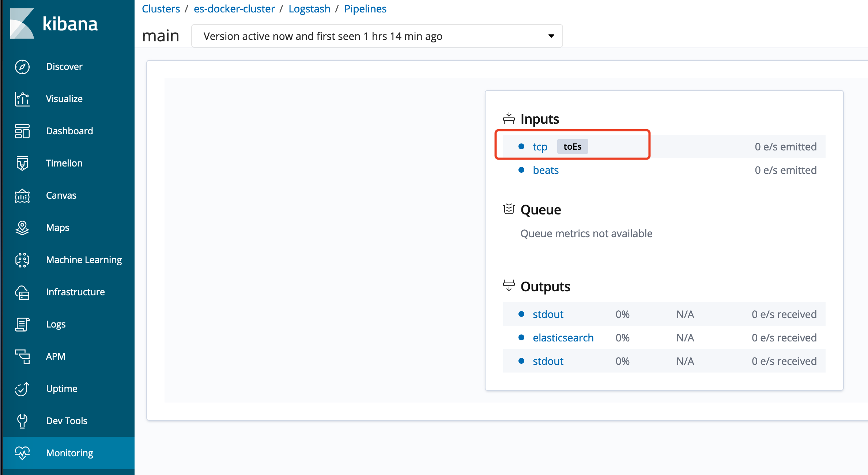This screenshot has height=475, width=868.
Task: Open Infrastructure via its cloud icon
Action: pyautogui.click(x=22, y=292)
